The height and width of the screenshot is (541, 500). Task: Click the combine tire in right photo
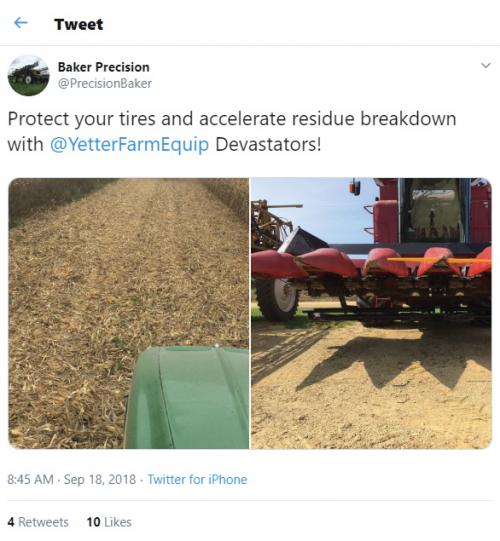[x=277, y=299]
